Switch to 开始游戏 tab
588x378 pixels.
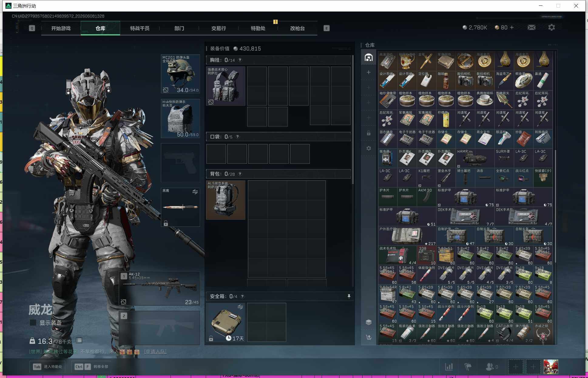pos(61,28)
